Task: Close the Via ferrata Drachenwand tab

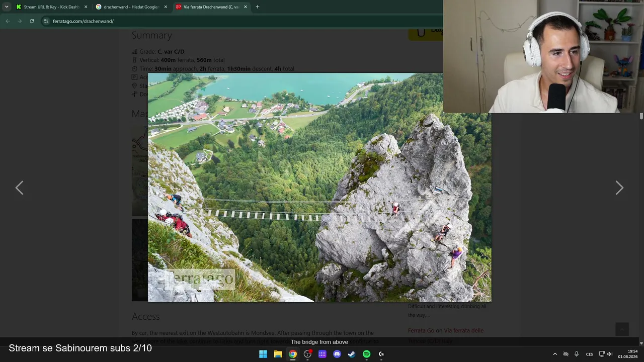Action: [x=246, y=7]
